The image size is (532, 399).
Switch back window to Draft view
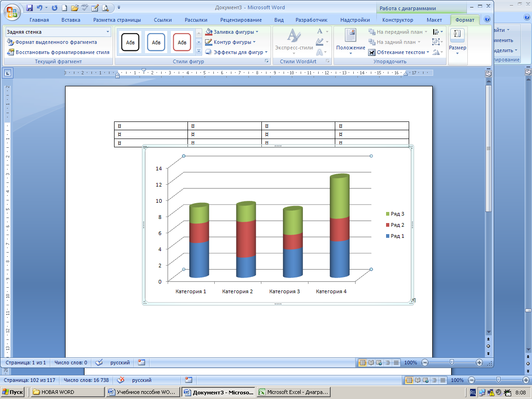[x=443, y=381]
